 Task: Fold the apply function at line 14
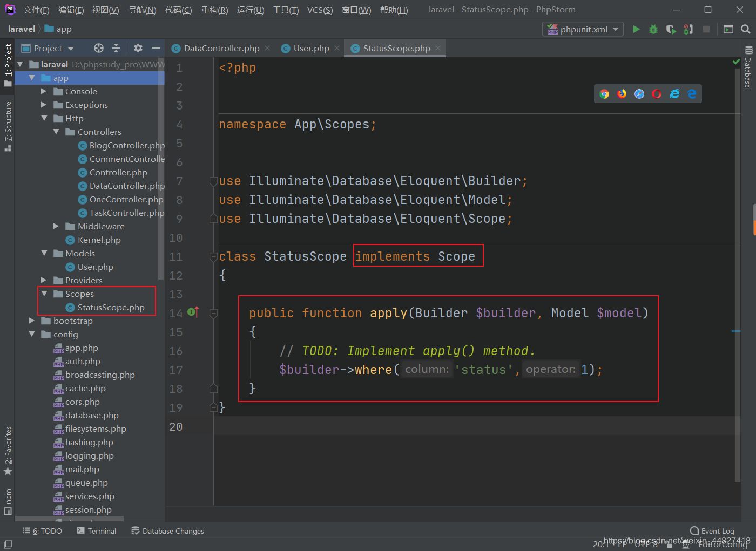click(213, 313)
